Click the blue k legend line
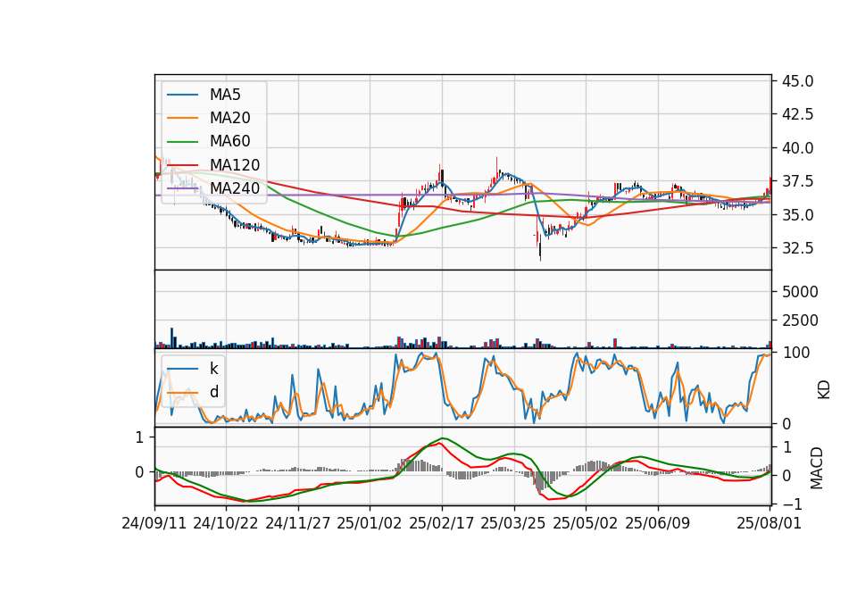The image size is (857, 616). [182, 369]
